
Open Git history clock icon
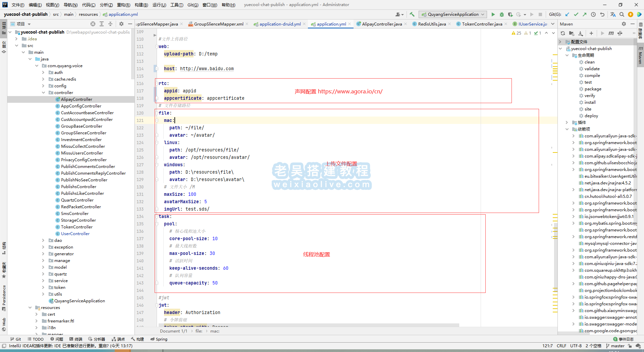(x=593, y=14)
